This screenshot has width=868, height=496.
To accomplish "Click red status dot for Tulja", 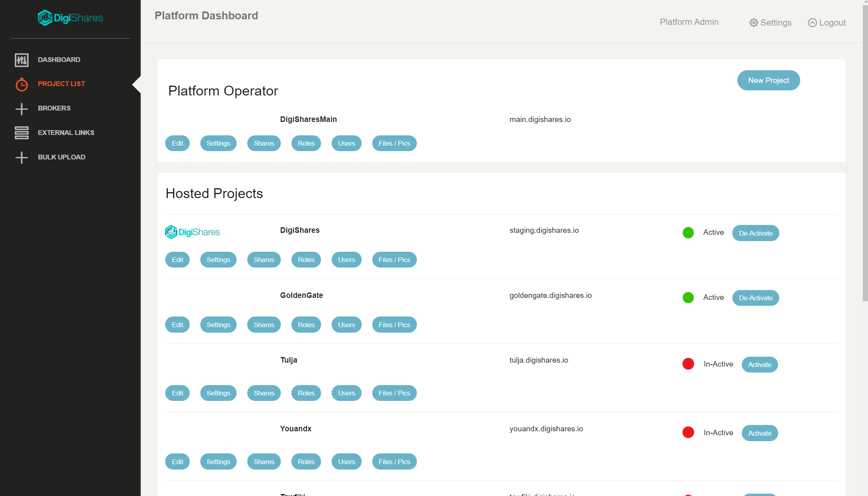I will tap(688, 364).
